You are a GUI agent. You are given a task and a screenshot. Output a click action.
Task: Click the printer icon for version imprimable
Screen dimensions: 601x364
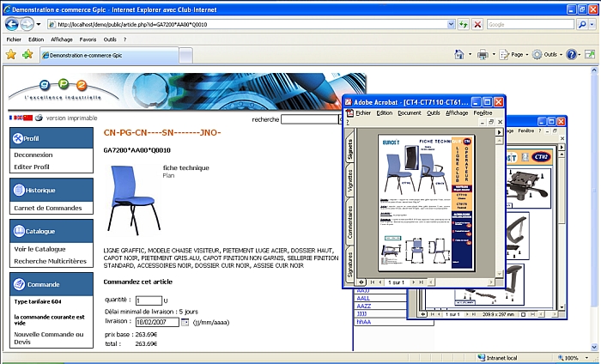39,118
